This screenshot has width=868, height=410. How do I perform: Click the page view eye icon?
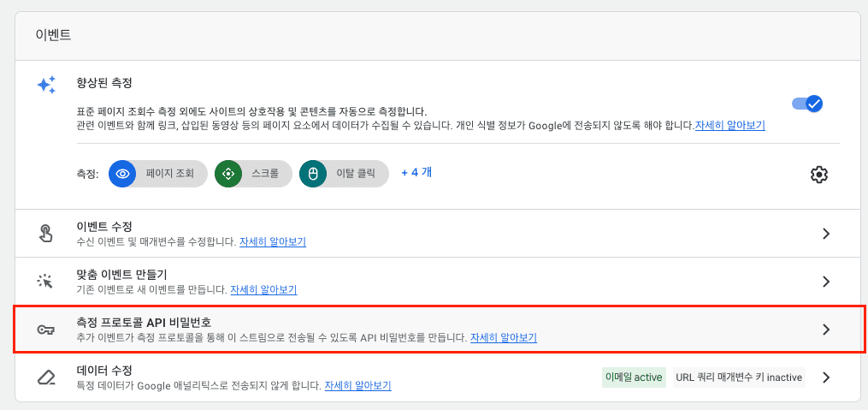[122, 174]
